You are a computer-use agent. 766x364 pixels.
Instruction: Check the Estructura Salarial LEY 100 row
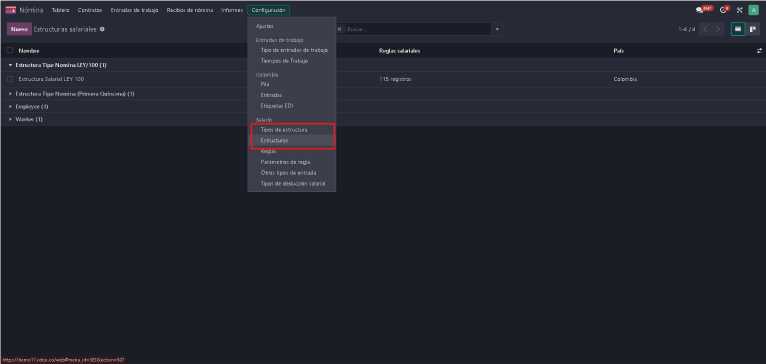(10, 79)
